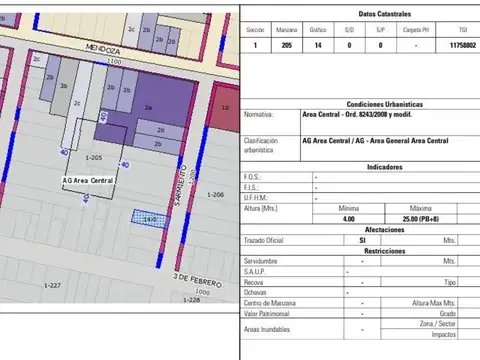The height and width of the screenshot is (360, 480).
Task: Click street number 1000 near 3 de Febrero
Action: pos(202,292)
